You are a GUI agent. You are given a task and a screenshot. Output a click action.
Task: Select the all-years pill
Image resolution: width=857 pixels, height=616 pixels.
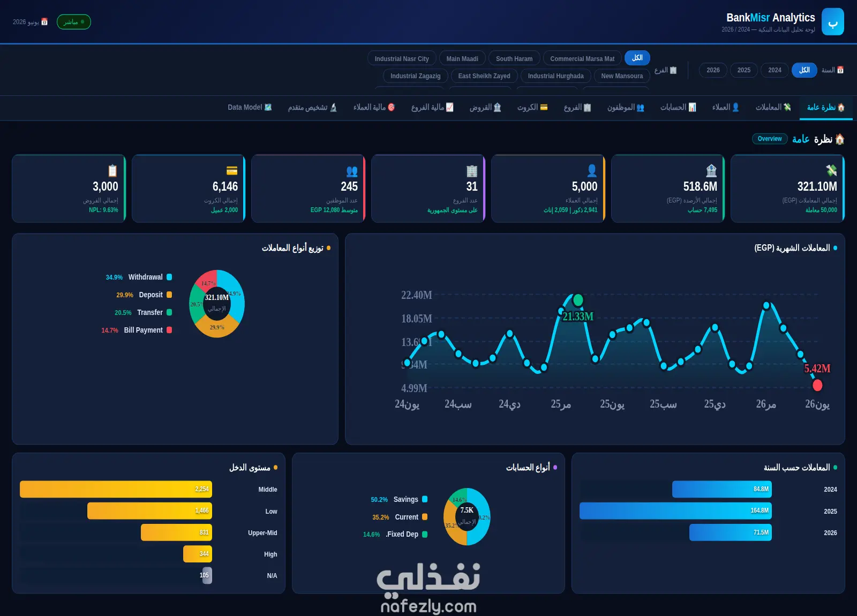(x=804, y=70)
